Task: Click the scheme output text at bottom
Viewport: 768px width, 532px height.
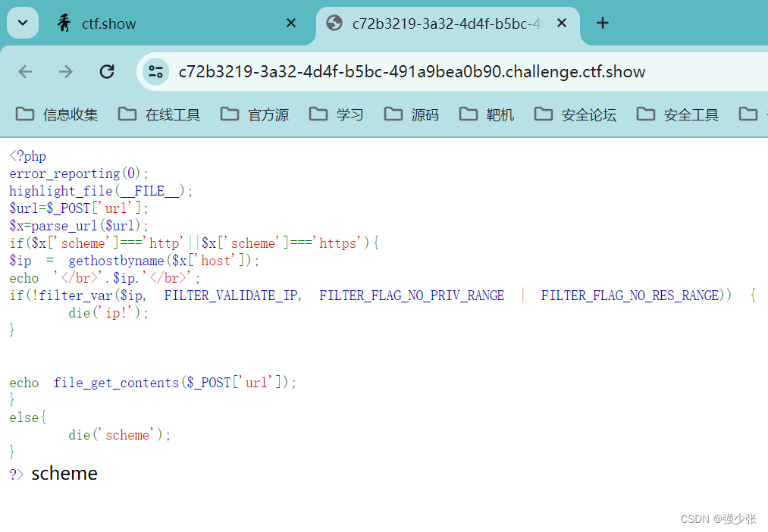Action: [x=64, y=474]
